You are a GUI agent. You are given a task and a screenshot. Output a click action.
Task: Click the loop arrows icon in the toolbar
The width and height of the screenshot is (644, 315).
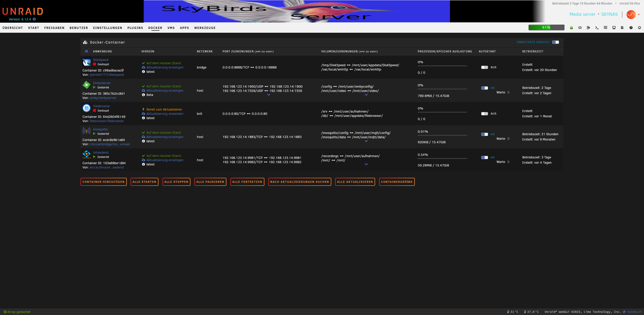(x=580, y=28)
